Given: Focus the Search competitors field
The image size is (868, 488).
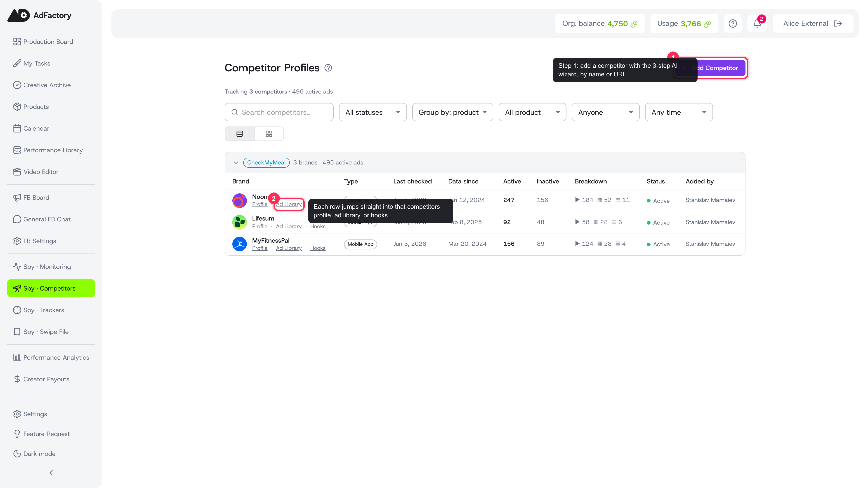Looking at the screenshot, I should pos(279,112).
